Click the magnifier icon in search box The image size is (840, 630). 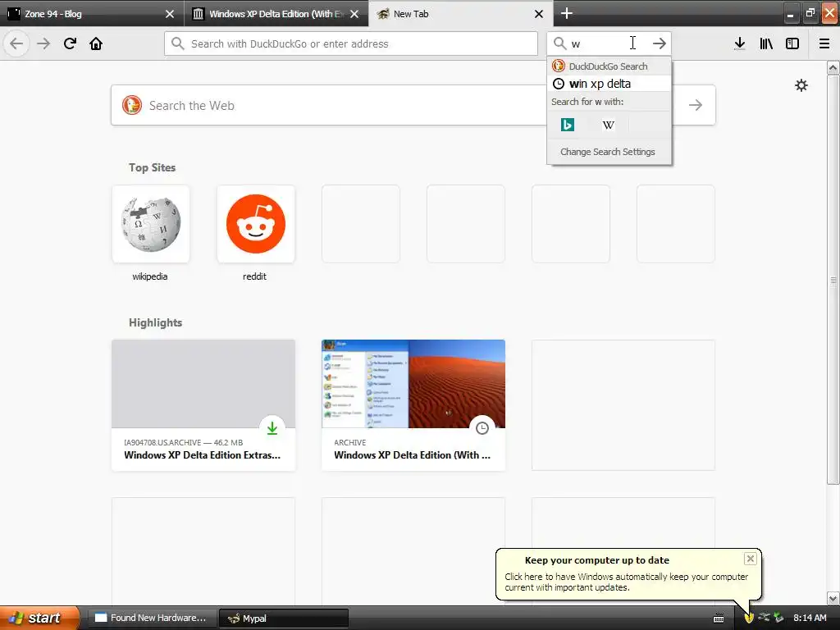click(559, 43)
